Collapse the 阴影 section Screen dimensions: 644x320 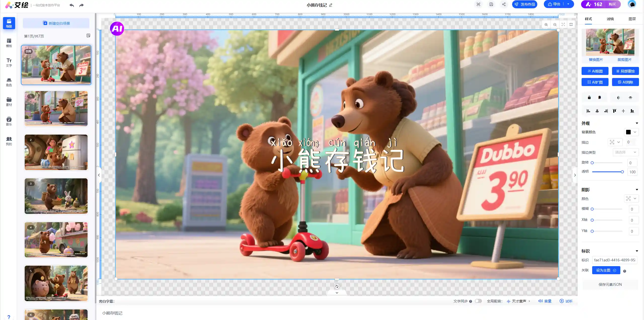tap(637, 190)
